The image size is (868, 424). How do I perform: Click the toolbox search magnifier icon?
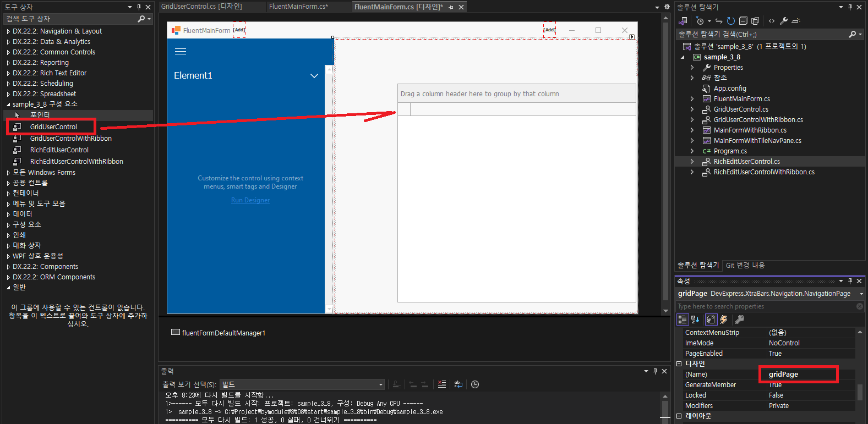141,19
